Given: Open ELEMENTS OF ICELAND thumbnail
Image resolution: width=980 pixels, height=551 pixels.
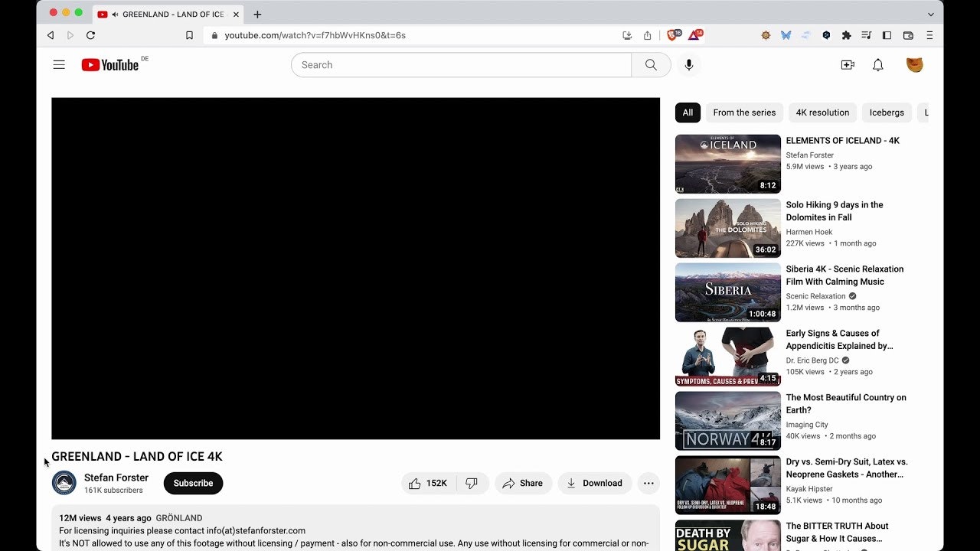Looking at the screenshot, I should point(728,164).
